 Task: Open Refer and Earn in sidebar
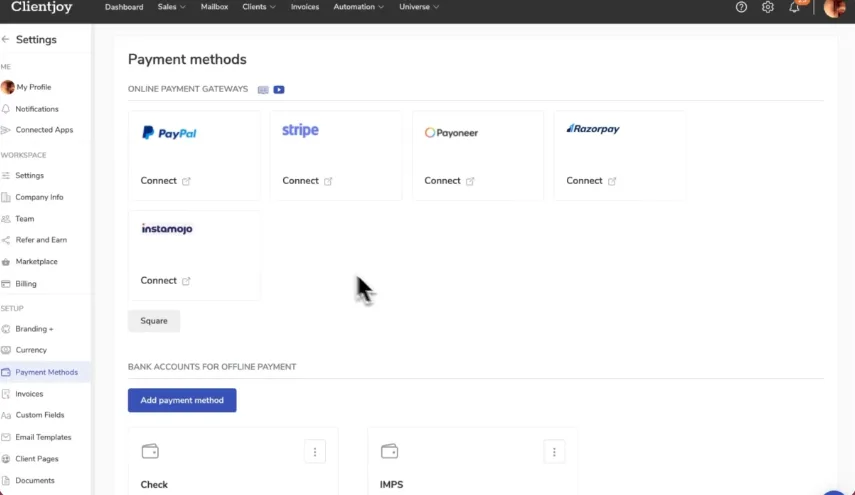pyautogui.click(x=41, y=240)
